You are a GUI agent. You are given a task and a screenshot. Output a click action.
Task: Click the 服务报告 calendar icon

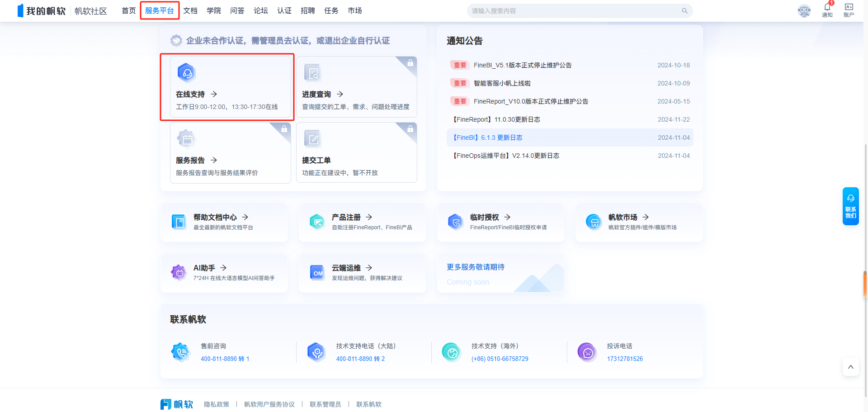[x=186, y=138]
